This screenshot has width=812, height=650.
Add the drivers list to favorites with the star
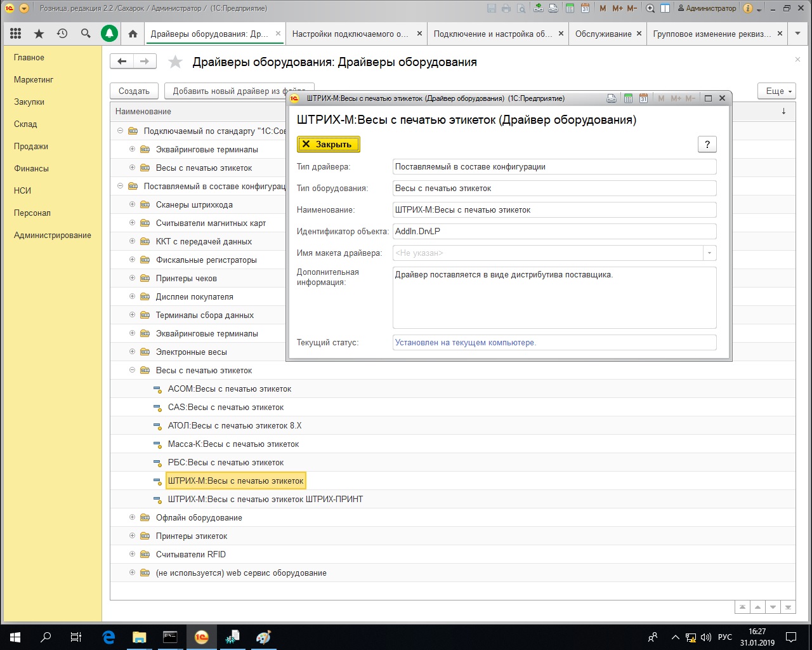pos(175,62)
